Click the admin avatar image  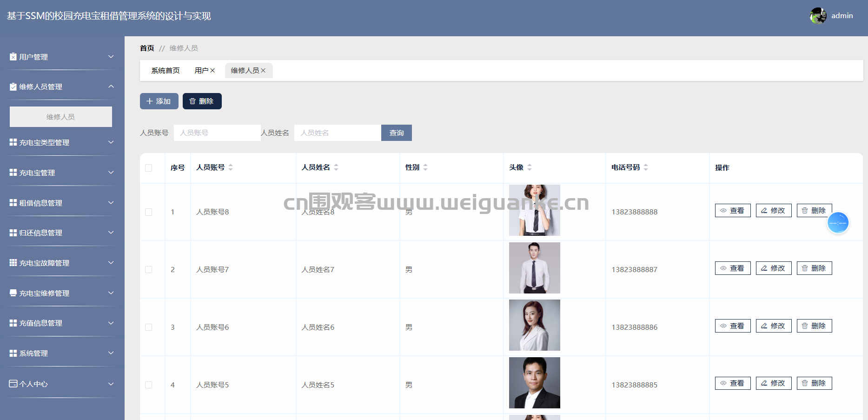pos(818,15)
